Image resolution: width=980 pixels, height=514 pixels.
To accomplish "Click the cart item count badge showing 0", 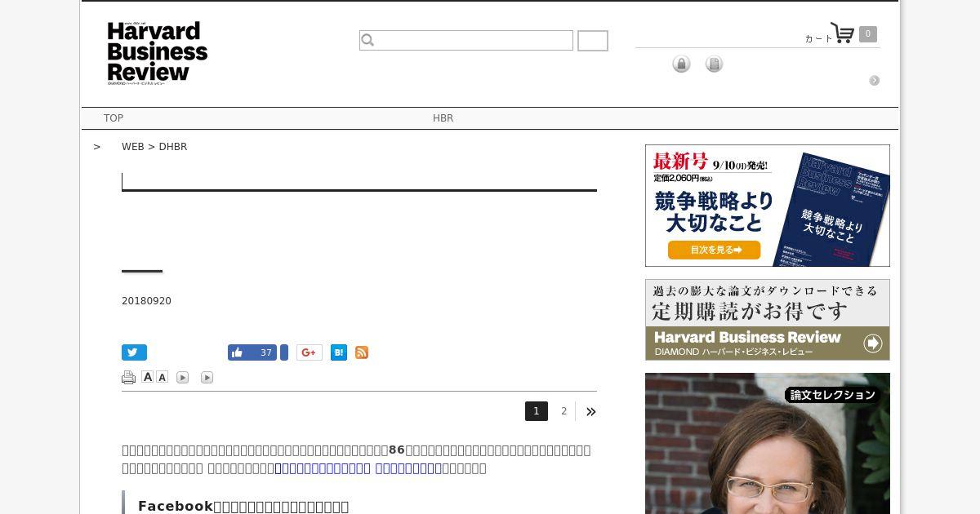I will [x=868, y=34].
